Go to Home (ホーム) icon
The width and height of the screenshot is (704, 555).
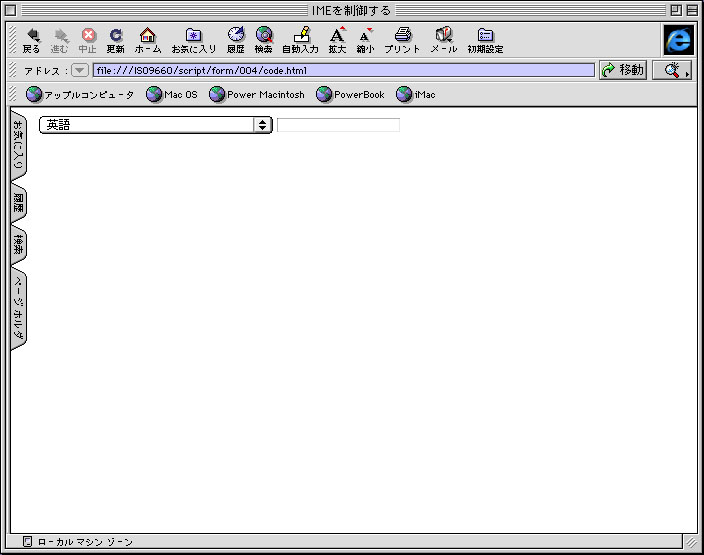coord(148,40)
